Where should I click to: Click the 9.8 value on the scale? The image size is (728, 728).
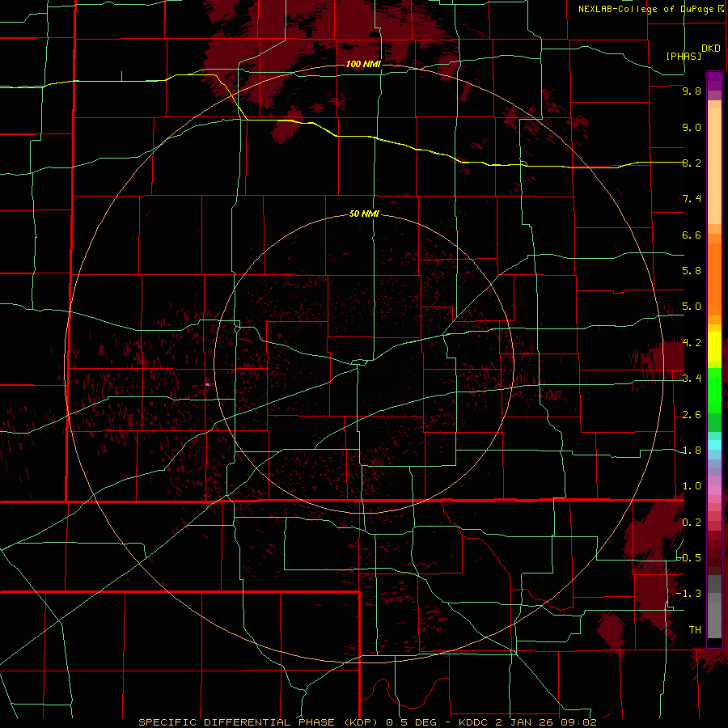[x=692, y=91]
